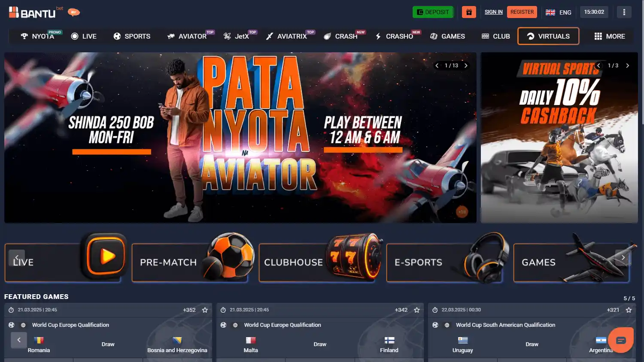Select Romania in first featured match

tap(39, 344)
